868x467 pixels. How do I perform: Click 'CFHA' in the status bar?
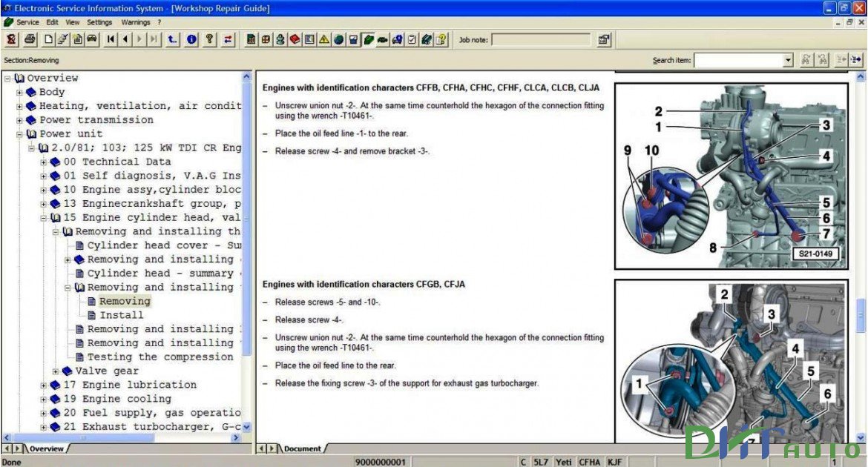590,462
